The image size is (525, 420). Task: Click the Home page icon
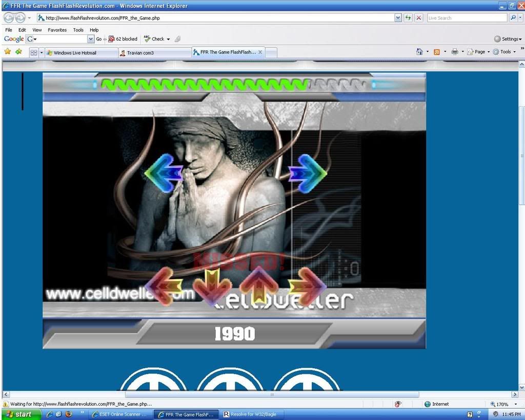[419, 52]
